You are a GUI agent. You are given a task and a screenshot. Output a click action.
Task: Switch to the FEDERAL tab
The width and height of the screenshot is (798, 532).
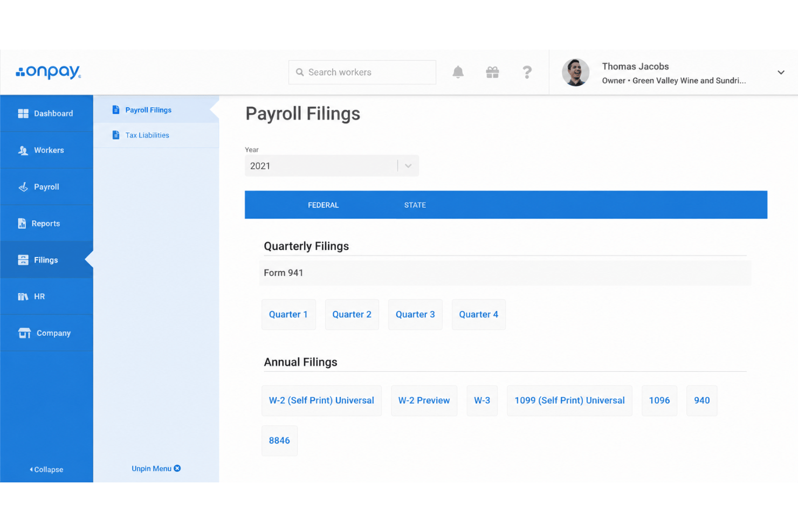click(x=324, y=205)
